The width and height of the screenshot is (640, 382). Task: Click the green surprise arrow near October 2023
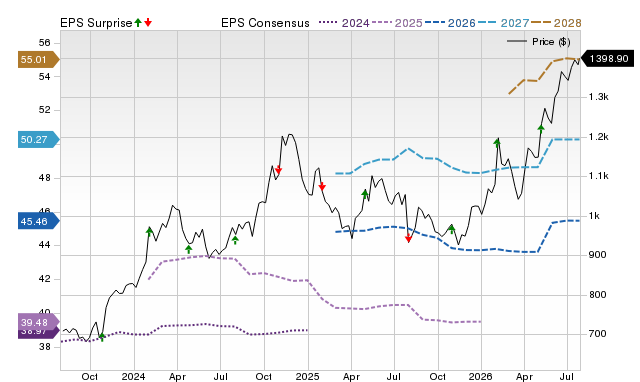click(x=102, y=337)
